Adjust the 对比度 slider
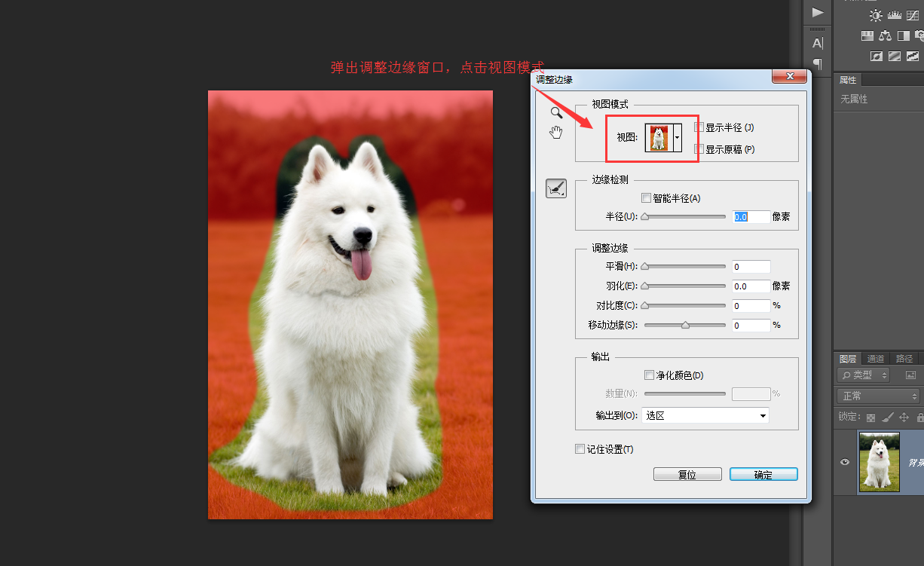924x566 pixels. [684, 306]
